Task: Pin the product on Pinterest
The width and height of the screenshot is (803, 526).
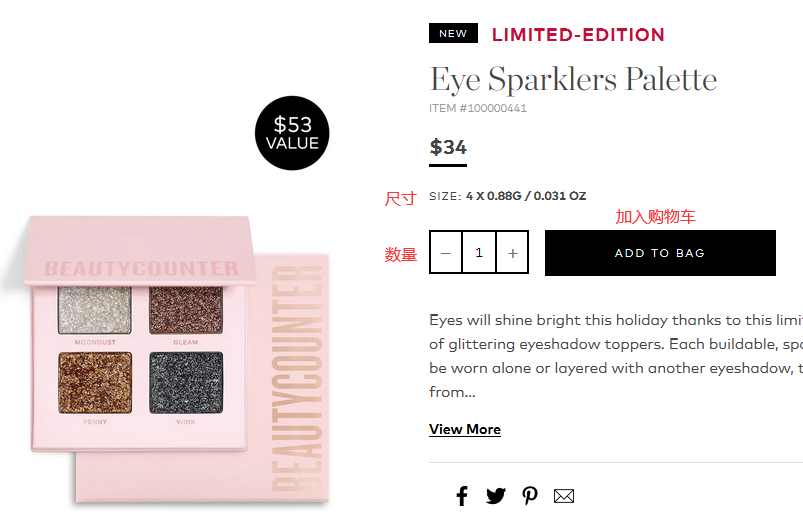Action: tap(530, 496)
